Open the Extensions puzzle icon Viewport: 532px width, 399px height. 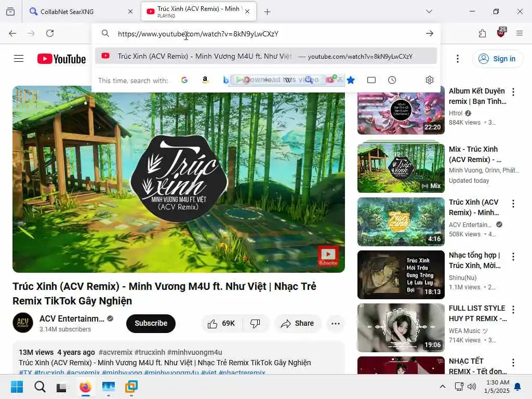(x=482, y=33)
